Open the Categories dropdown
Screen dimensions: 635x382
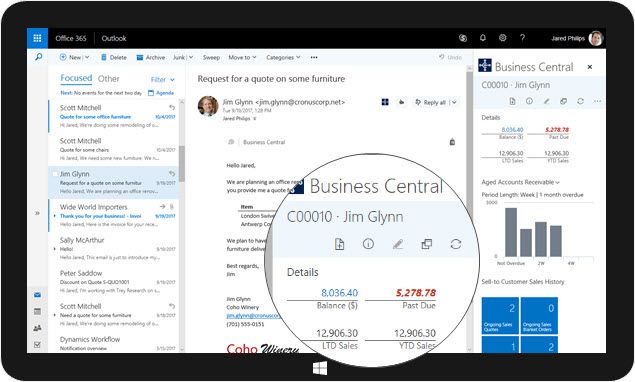point(283,58)
